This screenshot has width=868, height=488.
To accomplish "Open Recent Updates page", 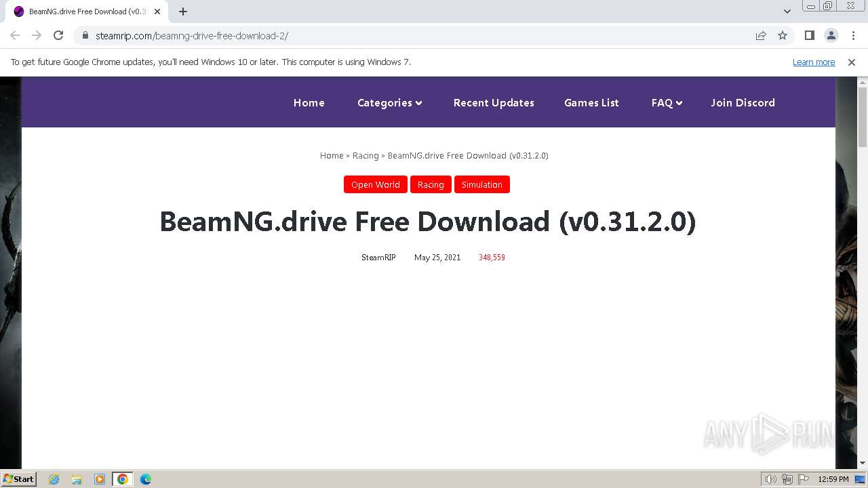I will 494,102.
